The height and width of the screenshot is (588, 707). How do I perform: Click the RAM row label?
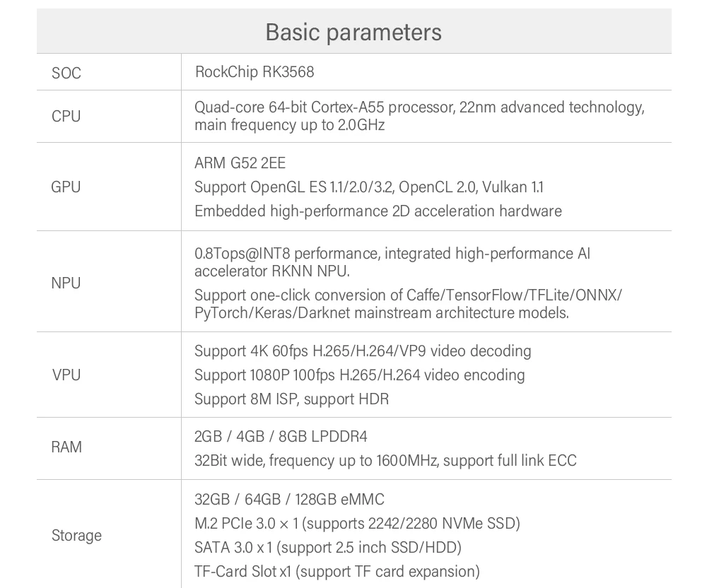pos(66,447)
